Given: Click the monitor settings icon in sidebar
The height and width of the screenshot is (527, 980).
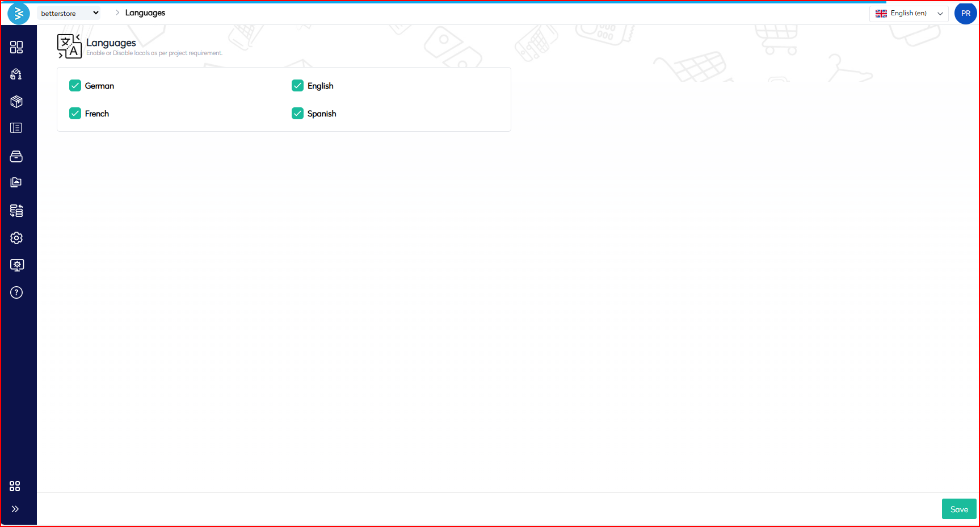Looking at the screenshot, I should [x=16, y=265].
